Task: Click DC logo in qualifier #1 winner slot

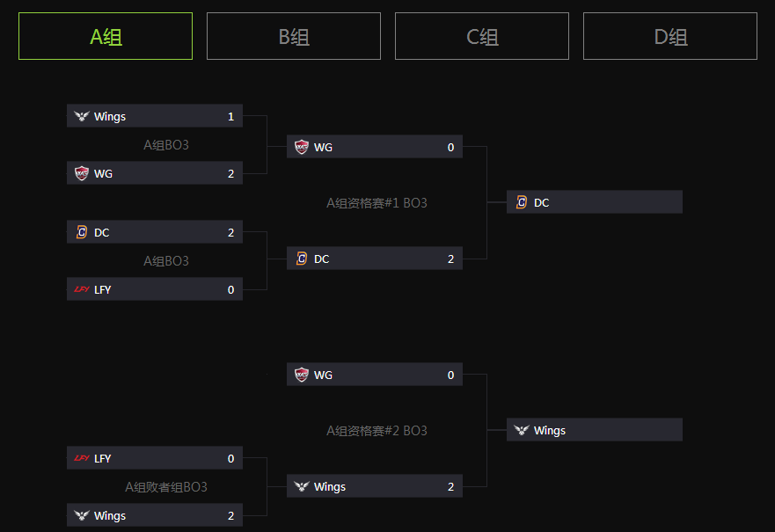Action: click(522, 202)
